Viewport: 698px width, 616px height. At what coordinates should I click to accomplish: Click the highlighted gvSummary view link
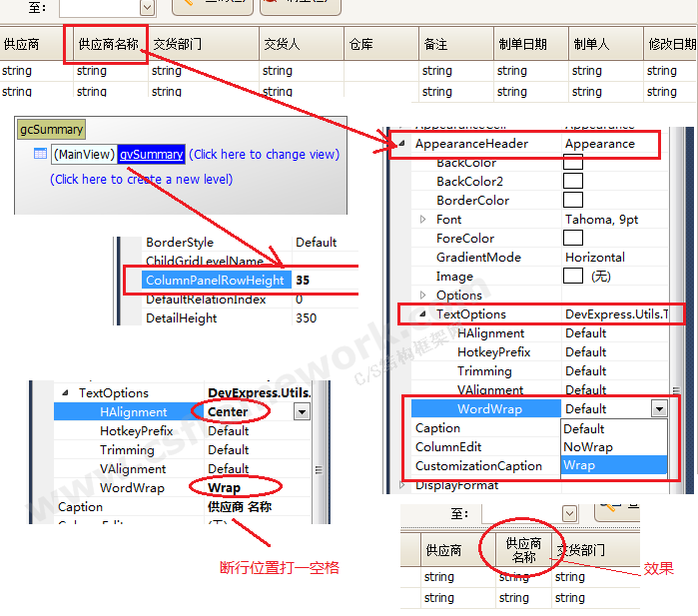pos(151,154)
